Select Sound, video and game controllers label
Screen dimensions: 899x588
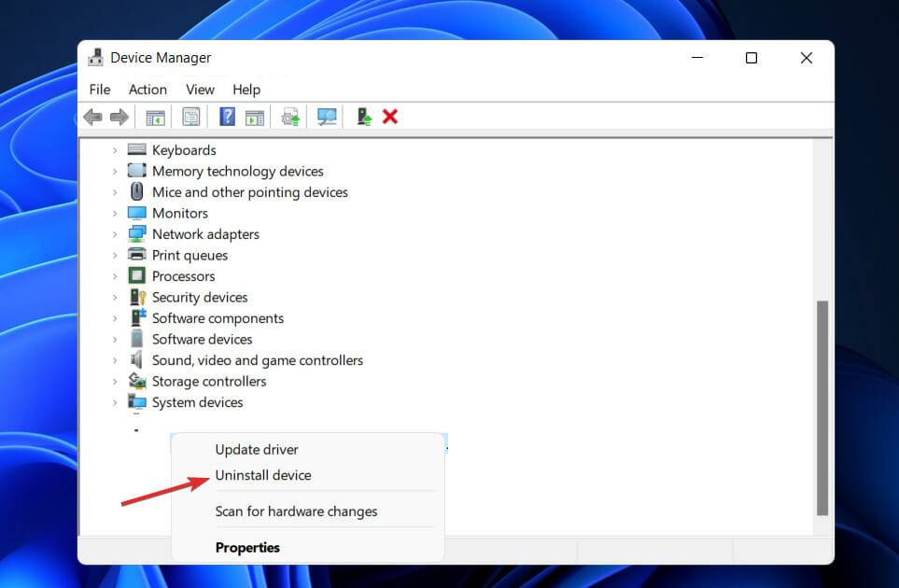point(258,360)
